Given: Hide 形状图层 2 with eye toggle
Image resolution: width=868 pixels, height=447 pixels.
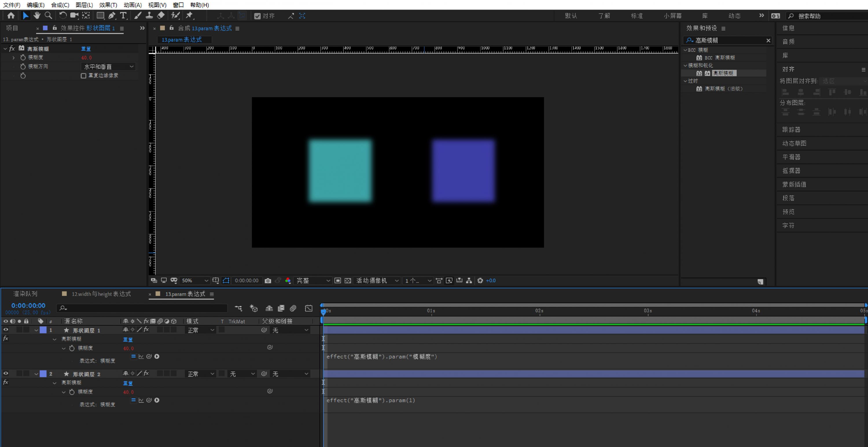Looking at the screenshot, I should (x=6, y=374).
